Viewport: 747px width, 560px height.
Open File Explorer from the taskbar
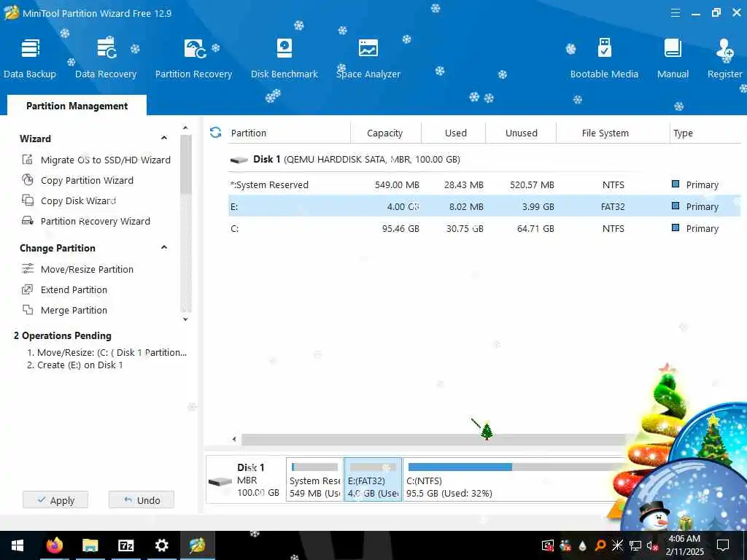(90, 545)
